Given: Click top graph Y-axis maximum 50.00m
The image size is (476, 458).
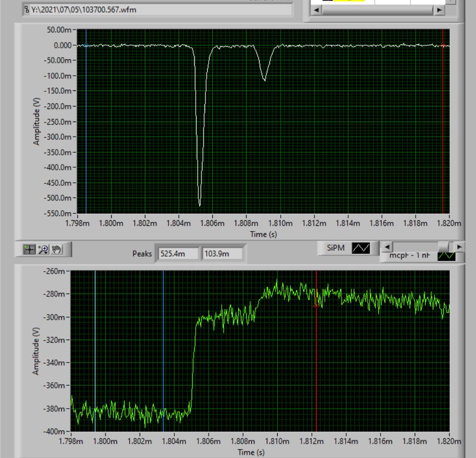Looking at the screenshot, I should 59,30.
